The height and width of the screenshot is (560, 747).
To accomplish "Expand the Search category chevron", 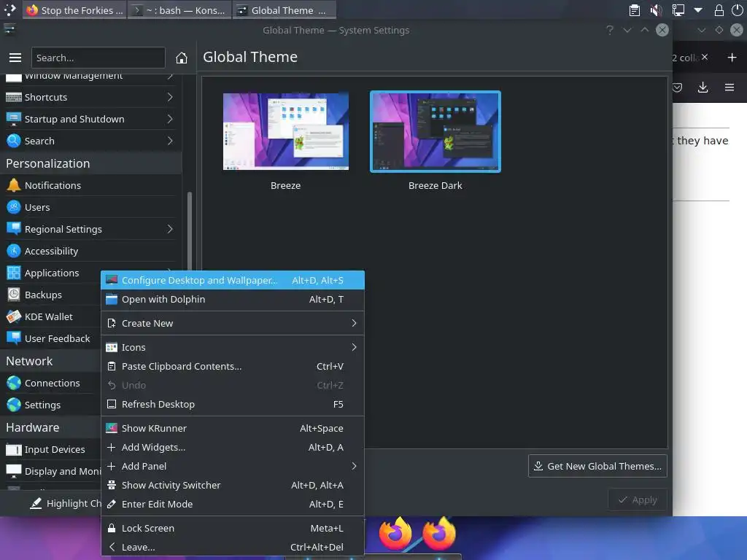I will click(170, 141).
